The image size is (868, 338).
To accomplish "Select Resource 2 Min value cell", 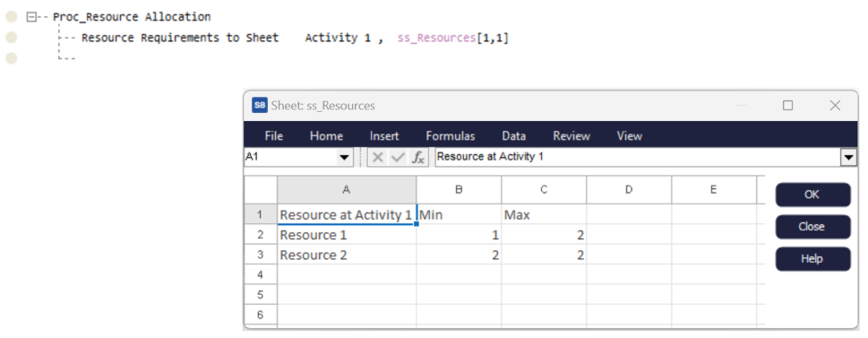I will pos(459,255).
